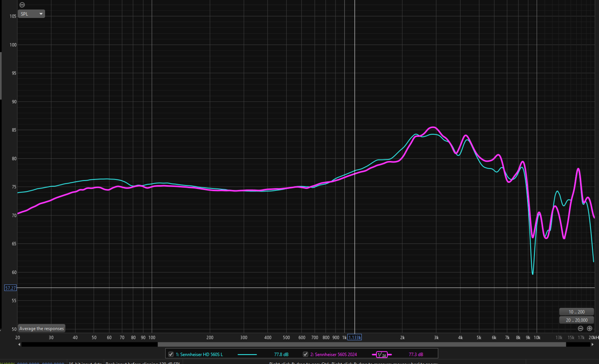The image size is (599, 364).
Task: Uncheck the Sennheiser HD 560S L trace
Action: point(171,354)
